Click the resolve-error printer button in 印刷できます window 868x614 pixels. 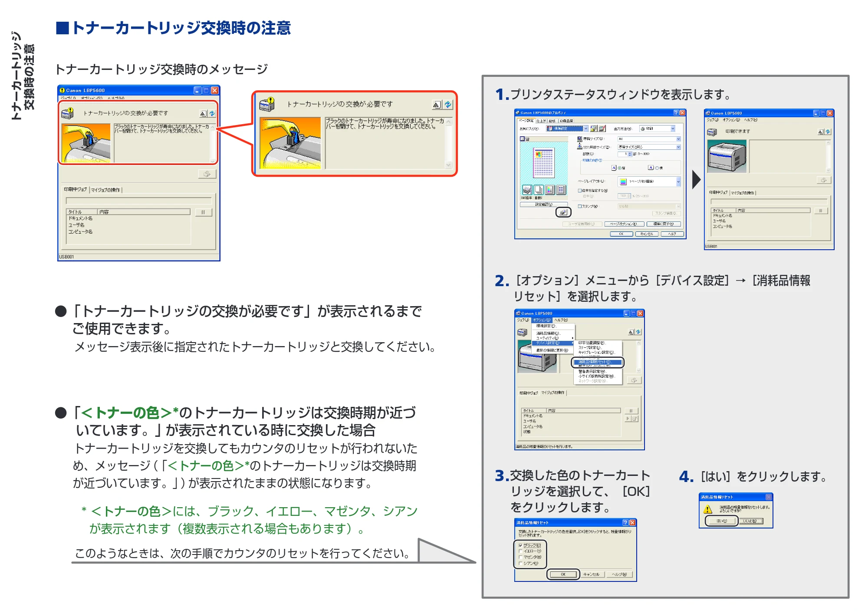823,180
